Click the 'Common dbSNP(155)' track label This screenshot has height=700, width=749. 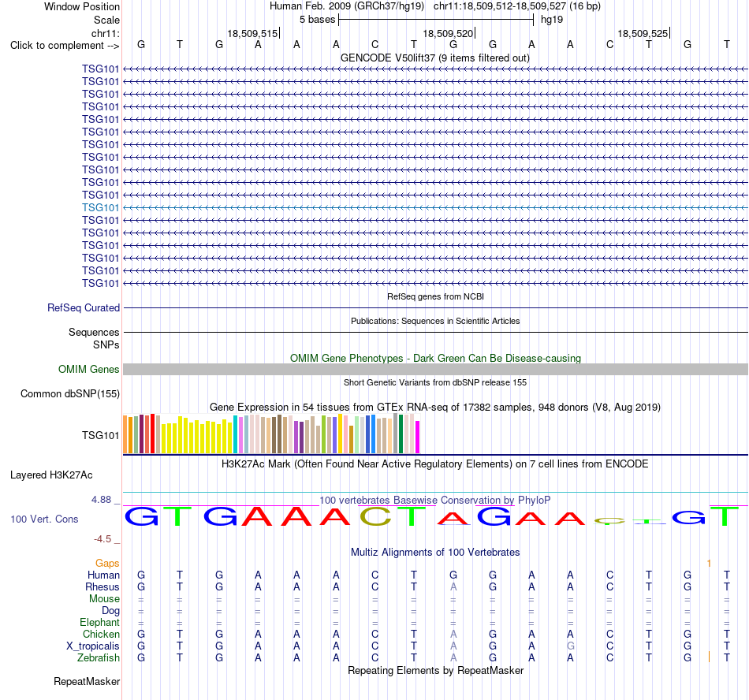pos(70,394)
